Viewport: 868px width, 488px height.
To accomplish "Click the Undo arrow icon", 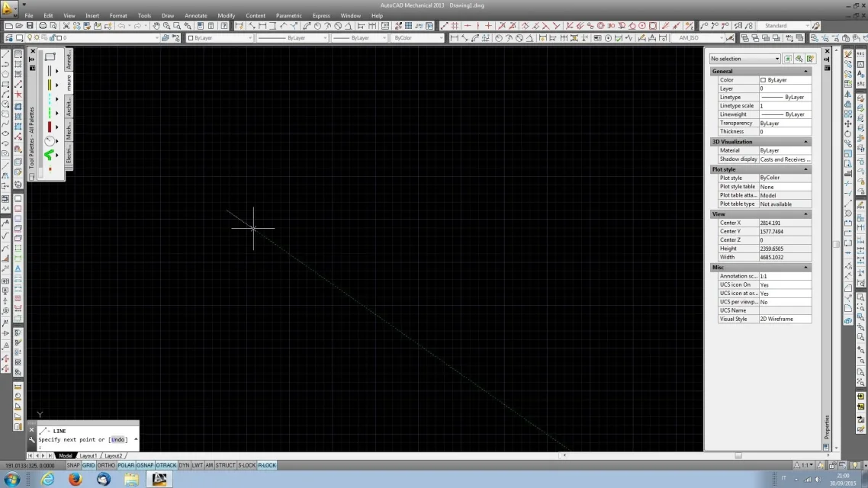I will pos(122,26).
